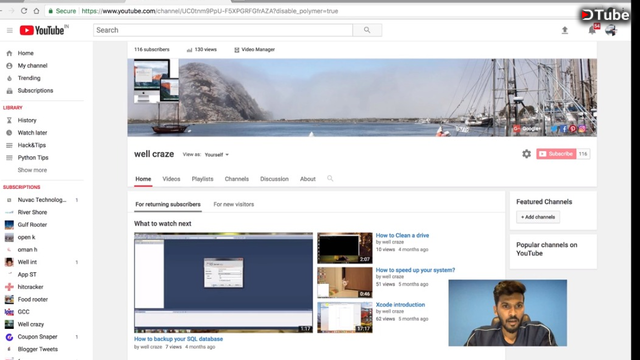Play the 2:07 Clean a drive thumbnail
Image resolution: width=640 pixels, height=360 pixels.
[x=345, y=248]
